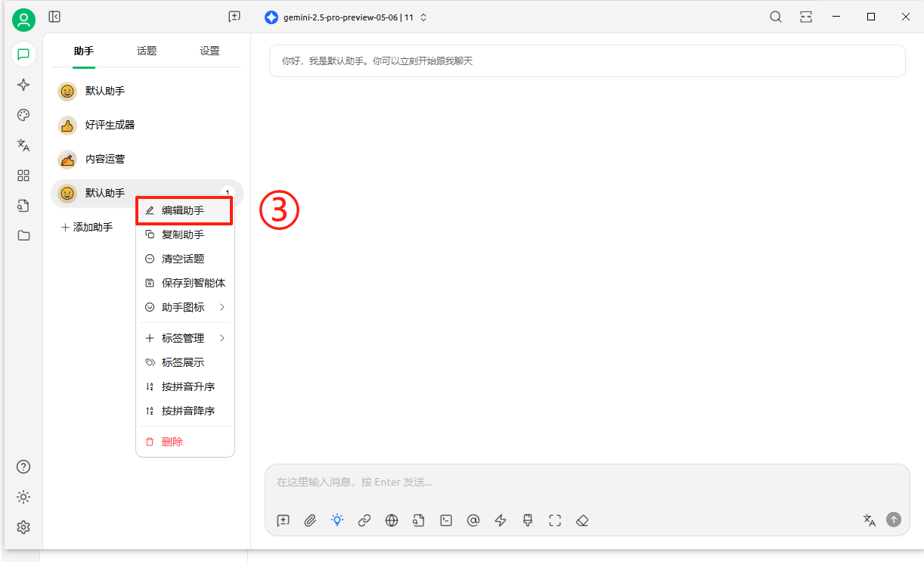Click the send message arrow button
The image size is (924, 562).
coord(894,520)
